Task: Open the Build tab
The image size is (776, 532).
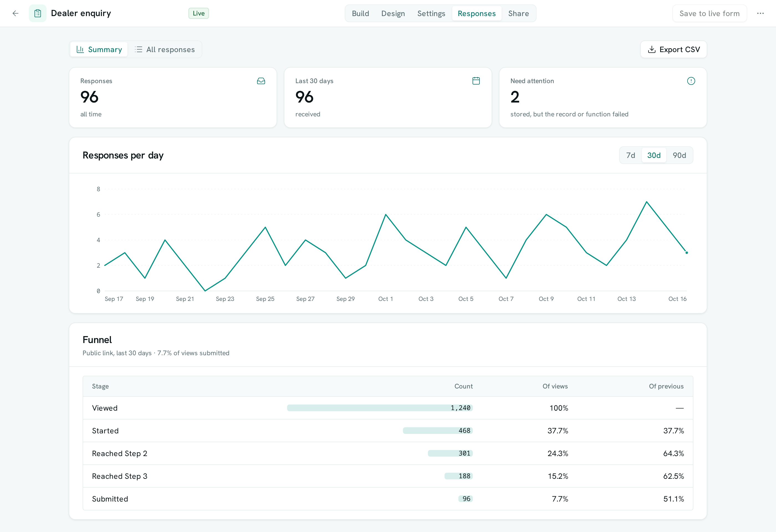Action: 360,13
